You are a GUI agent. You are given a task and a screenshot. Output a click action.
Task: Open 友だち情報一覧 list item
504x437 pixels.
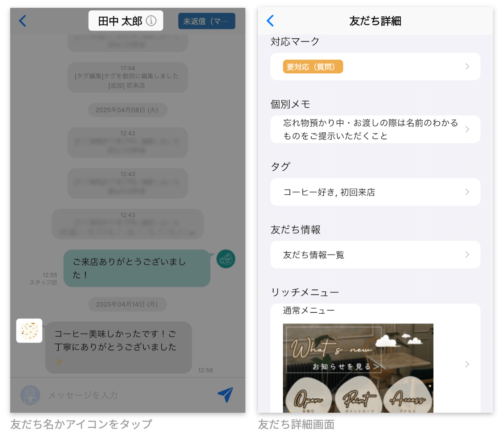314,255
